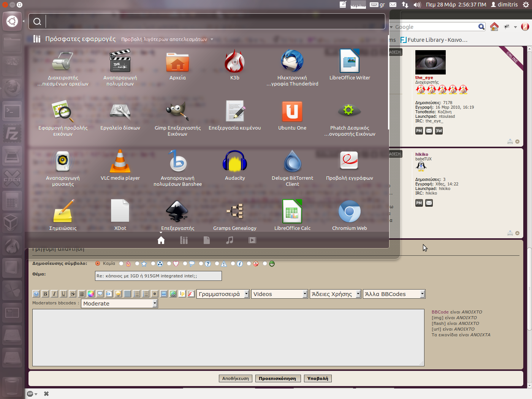Click the Underline BBCode toolbar button
The height and width of the screenshot is (399, 532).
63,294
